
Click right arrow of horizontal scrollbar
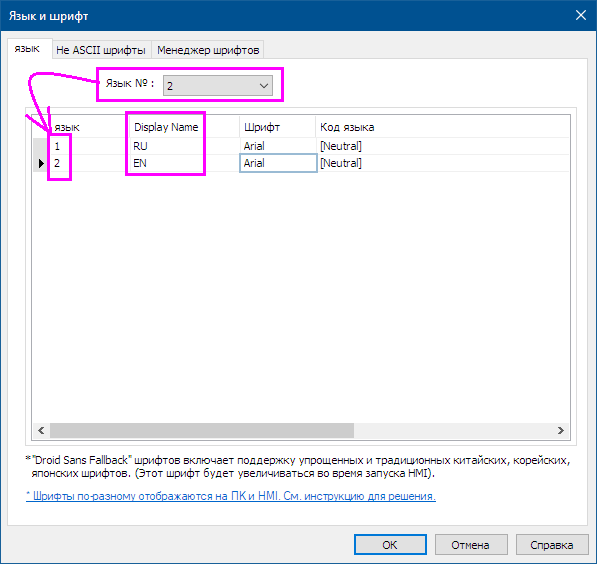(x=560, y=430)
